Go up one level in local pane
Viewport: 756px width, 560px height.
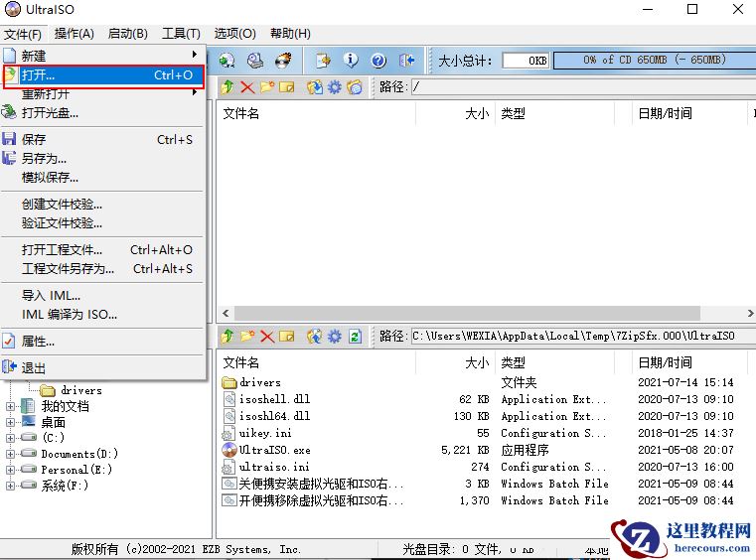227,336
